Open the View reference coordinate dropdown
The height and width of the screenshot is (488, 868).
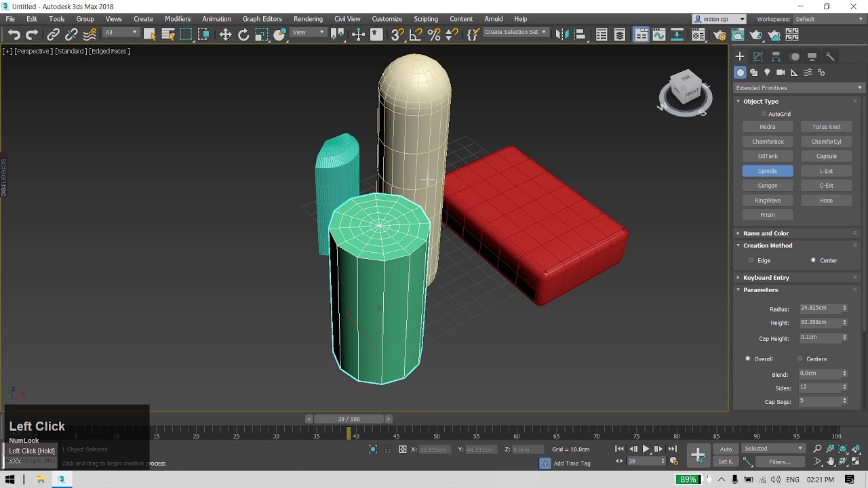308,33
